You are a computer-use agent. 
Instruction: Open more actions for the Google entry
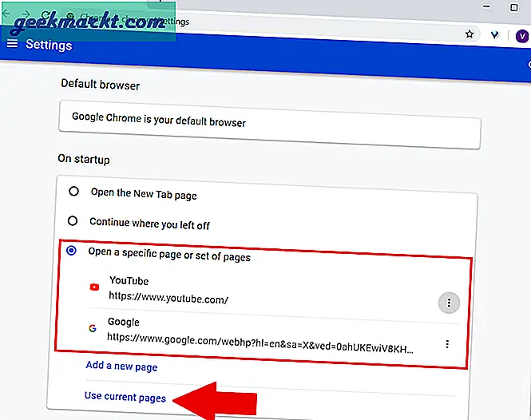(447, 344)
